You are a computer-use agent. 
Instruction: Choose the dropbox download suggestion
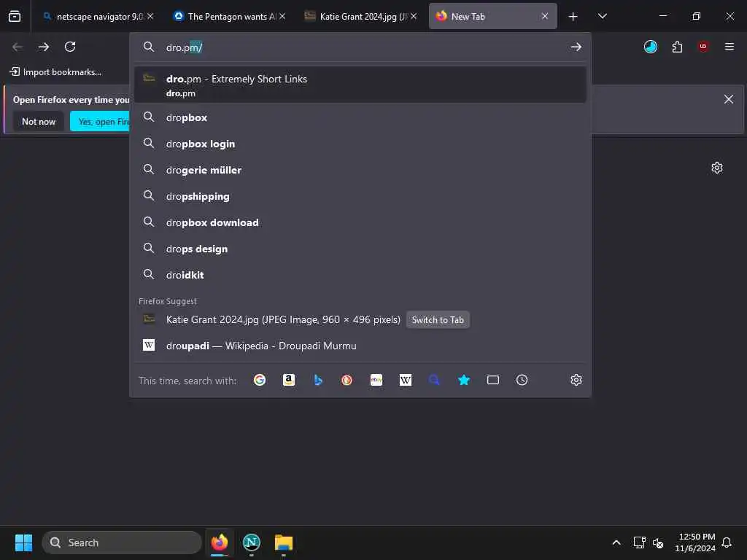pyautogui.click(x=360, y=222)
